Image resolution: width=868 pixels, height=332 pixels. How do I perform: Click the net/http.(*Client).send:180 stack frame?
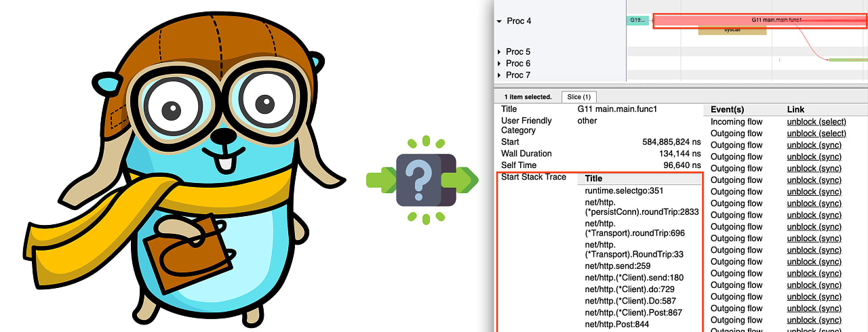[x=634, y=278]
